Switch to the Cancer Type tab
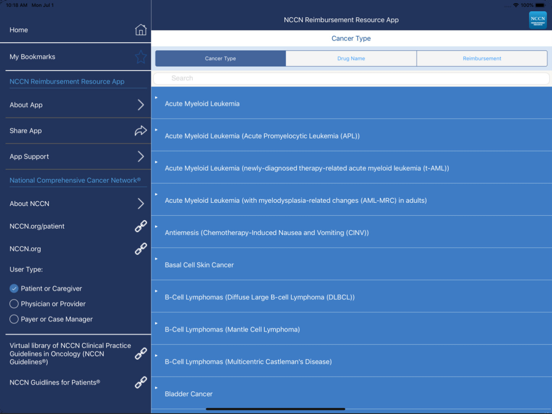Image resolution: width=552 pixels, height=414 pixels. click(220, 58)
